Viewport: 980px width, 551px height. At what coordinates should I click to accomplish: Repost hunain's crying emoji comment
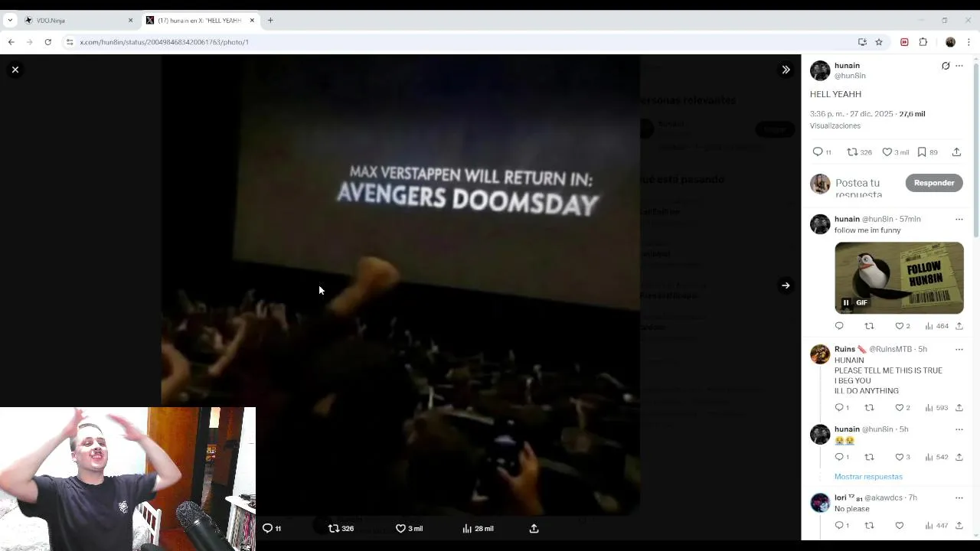(x=869, y=457)
